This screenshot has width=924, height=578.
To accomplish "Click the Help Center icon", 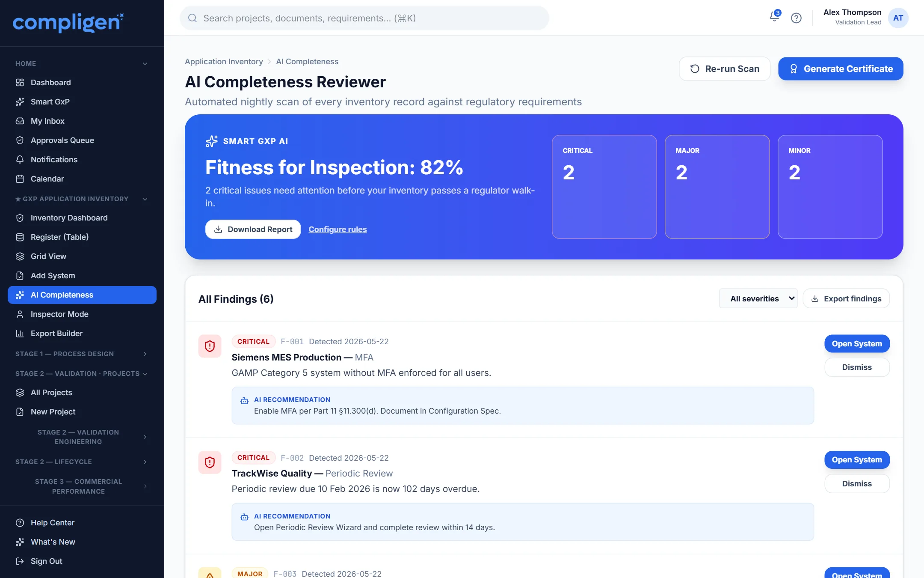I will coord(20,522).
